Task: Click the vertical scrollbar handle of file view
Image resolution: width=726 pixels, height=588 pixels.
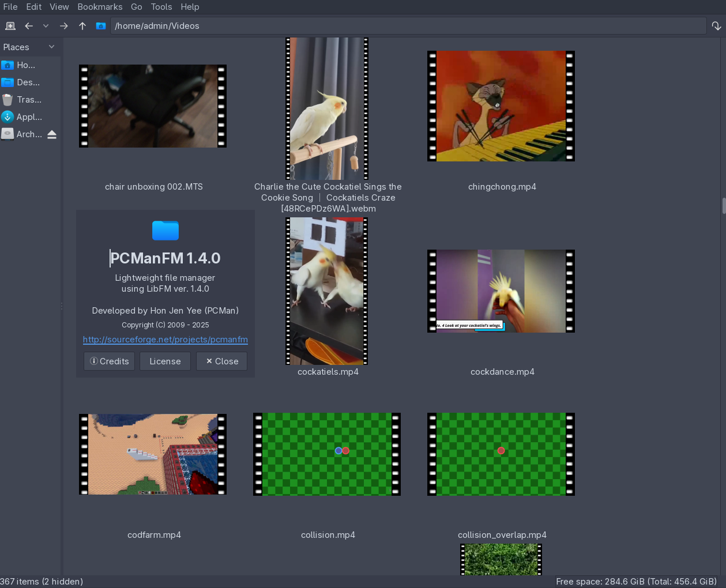Action: [x=724, y=206]
